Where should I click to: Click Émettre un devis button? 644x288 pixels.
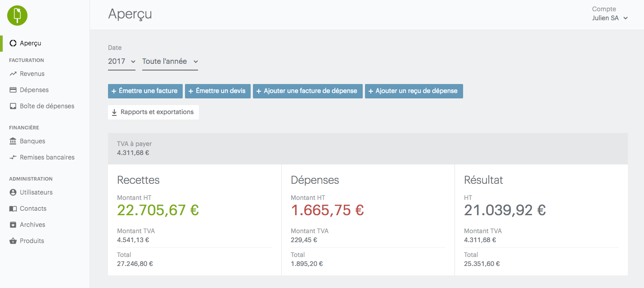218,91
